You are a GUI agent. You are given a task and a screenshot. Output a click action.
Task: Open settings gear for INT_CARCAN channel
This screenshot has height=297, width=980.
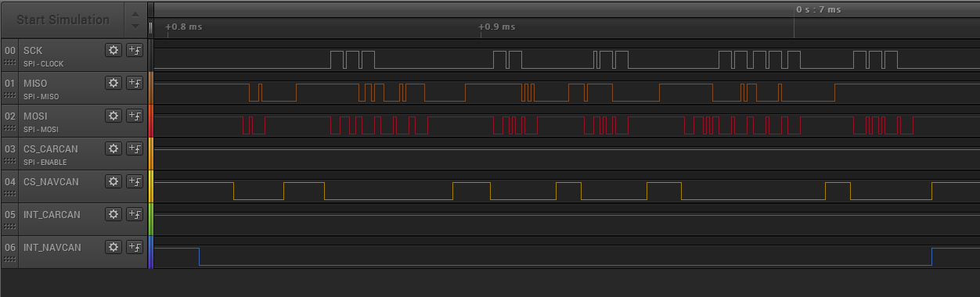114,214
